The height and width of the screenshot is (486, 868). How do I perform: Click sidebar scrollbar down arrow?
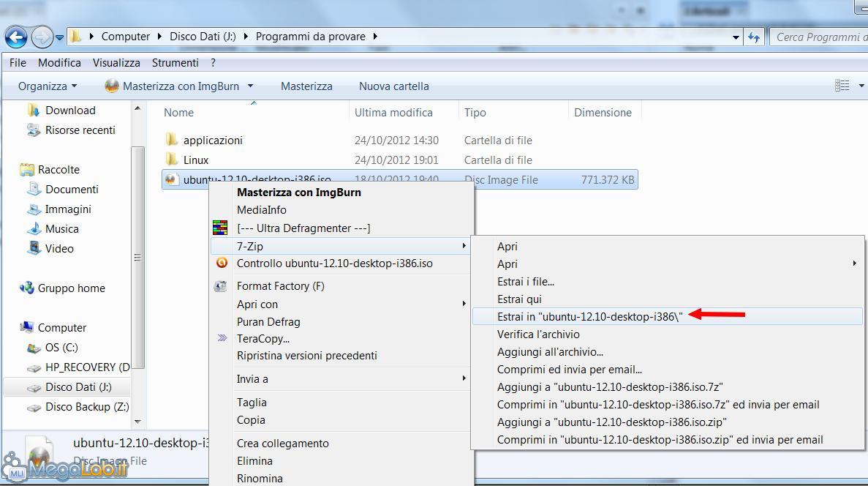point(137,422)
